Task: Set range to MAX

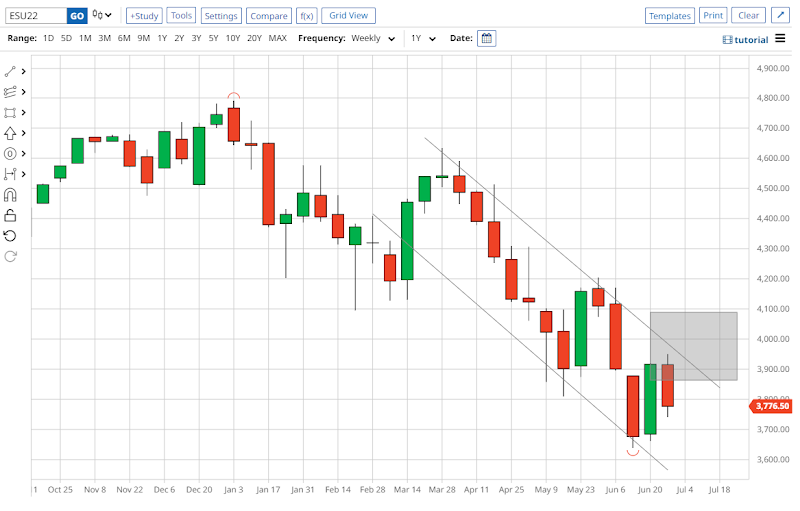Action: point(277,38)
